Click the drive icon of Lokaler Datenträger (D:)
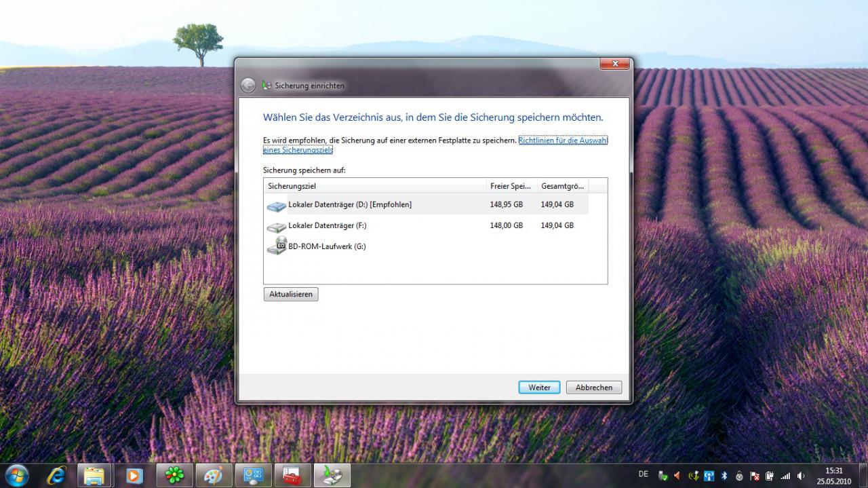 (276, 205)
